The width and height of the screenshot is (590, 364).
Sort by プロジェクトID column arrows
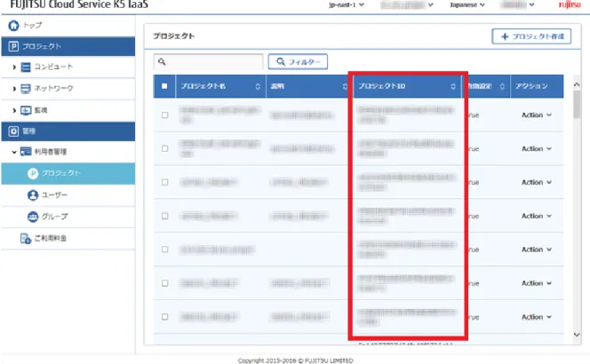pos(453,86)
